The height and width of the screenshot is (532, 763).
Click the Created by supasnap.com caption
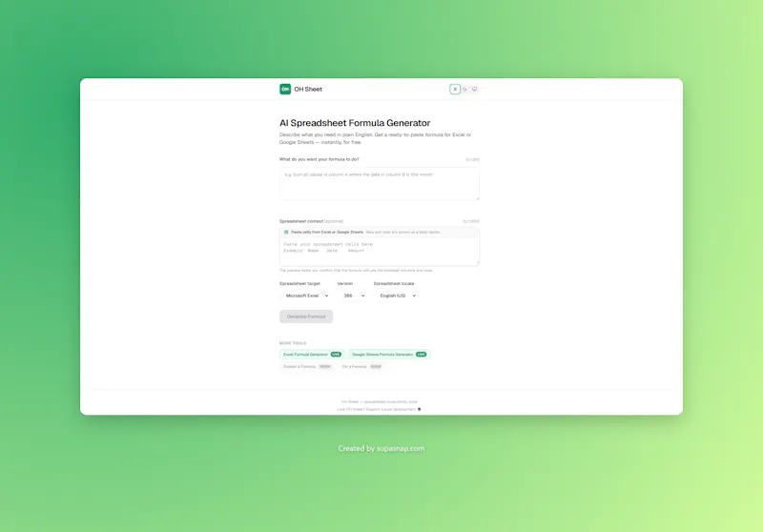click(381, 448)
